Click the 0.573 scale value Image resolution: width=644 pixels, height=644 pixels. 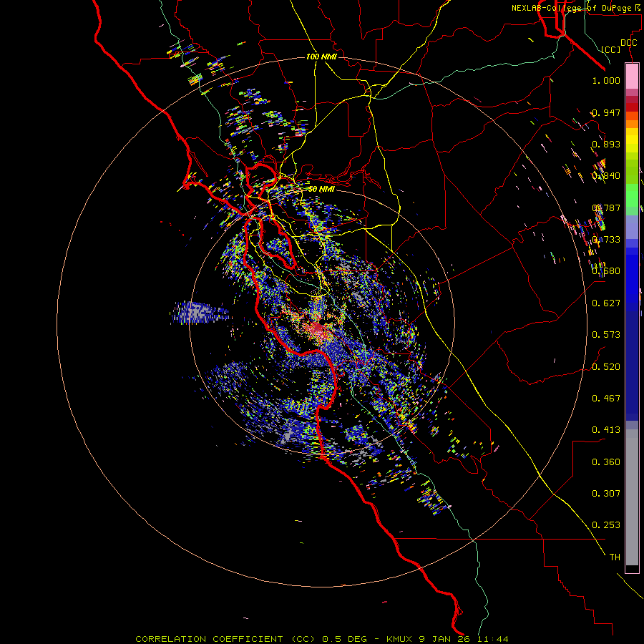pyautogui.click(x=606, y=334)
